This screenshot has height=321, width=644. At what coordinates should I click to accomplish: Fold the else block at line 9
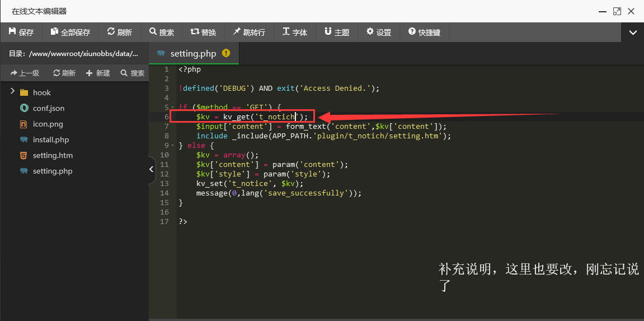tap(172, 146)
